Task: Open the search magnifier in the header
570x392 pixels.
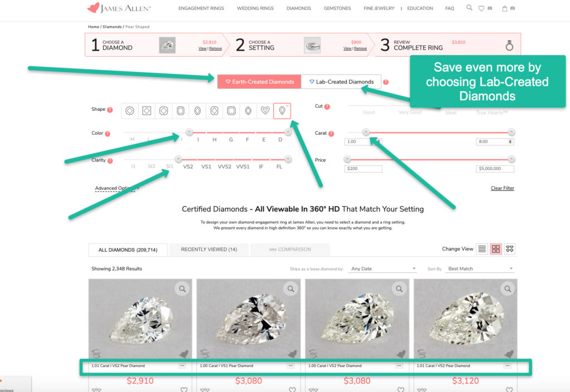Action: (x=469, y=8)
